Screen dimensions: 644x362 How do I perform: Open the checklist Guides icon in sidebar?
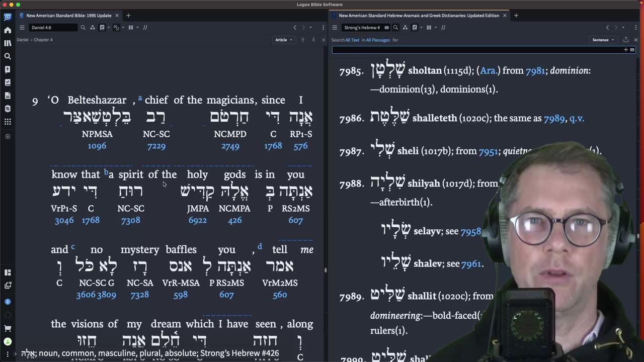tap(8, 82)
